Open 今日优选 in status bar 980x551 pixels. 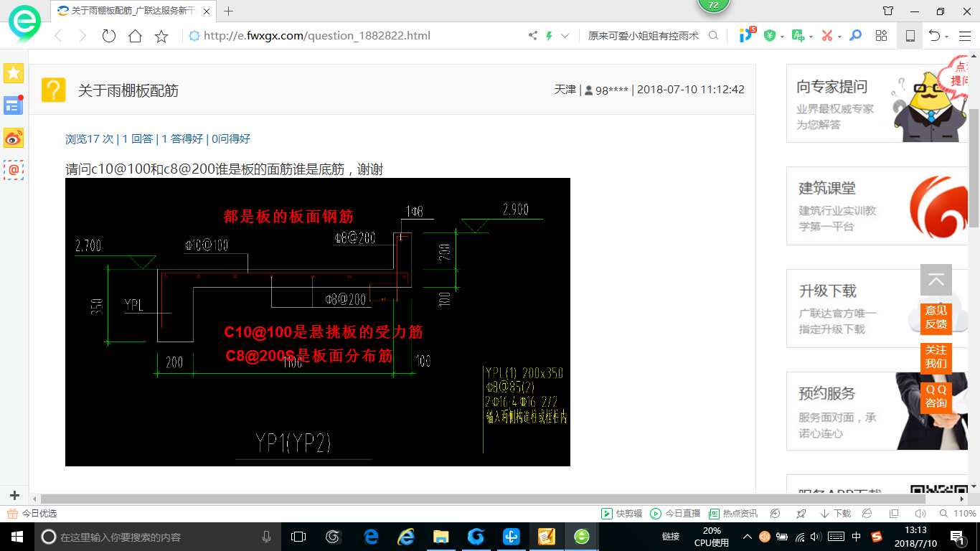(x=32, y=514)
